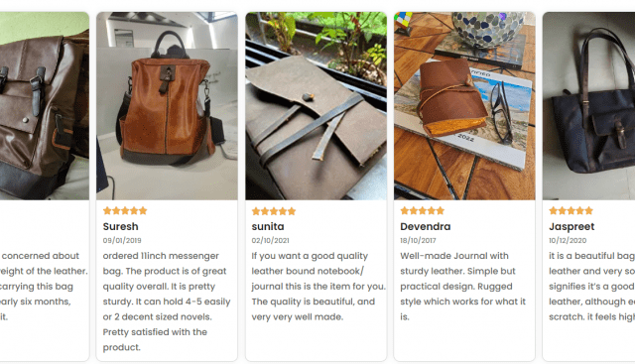Select reviewer name Devendra
Image resolution: width=635 pixels, height=364 pixels.
coord(426,226)
